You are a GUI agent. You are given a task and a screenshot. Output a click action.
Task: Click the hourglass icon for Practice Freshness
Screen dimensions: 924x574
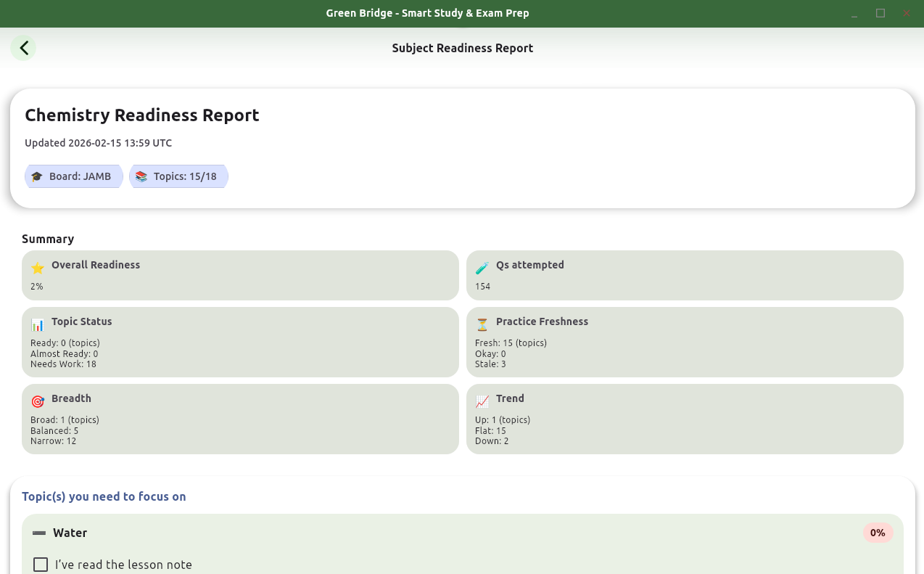pos(482,324)
